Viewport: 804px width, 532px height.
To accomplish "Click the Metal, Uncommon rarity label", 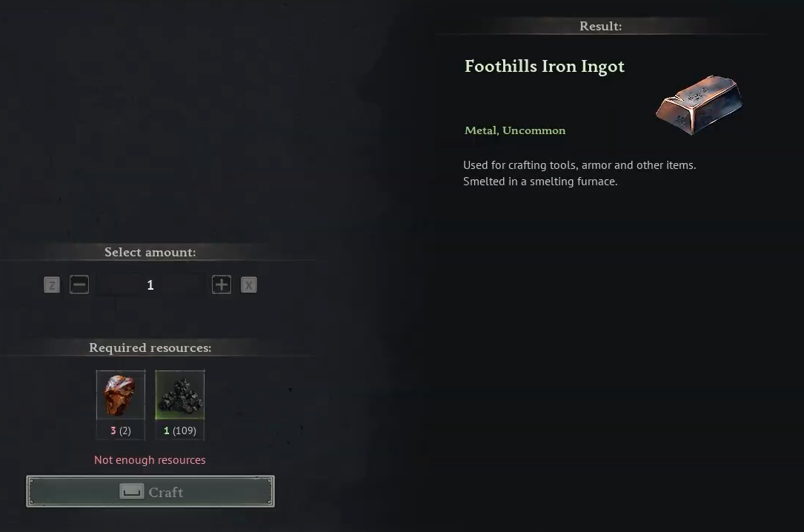I will tap(515, 130).
